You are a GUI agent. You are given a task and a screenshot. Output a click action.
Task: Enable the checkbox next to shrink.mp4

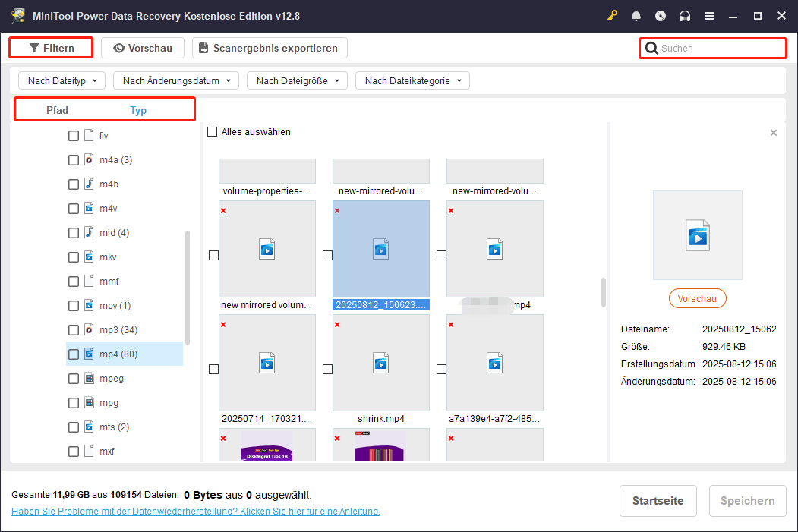[327, 370]
